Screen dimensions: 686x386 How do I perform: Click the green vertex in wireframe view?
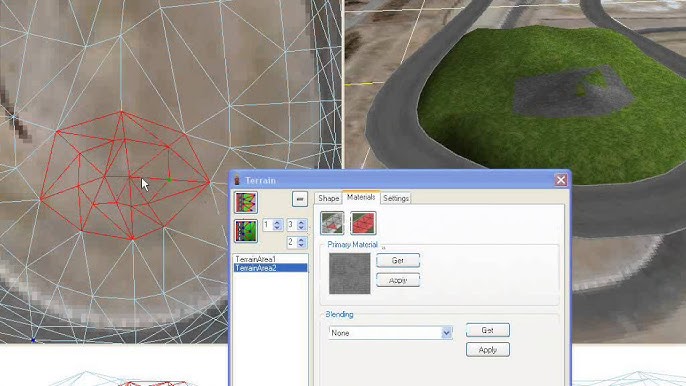click(x=169, y=180)
